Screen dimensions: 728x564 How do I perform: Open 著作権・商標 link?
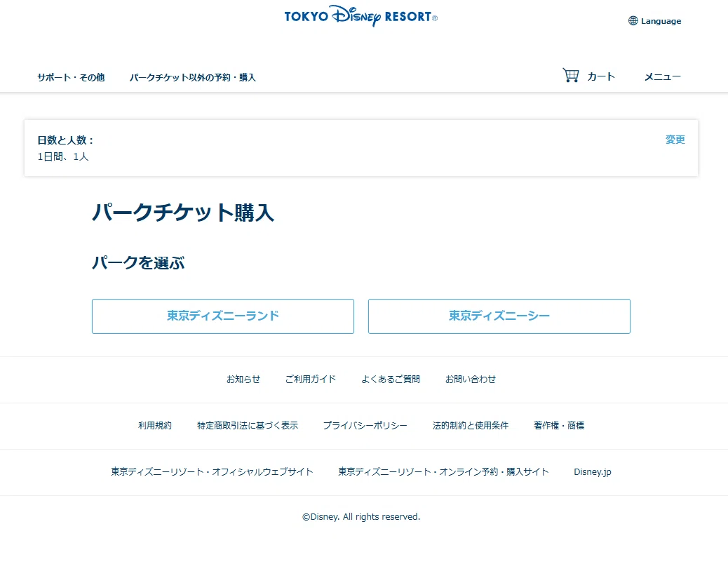559,425
